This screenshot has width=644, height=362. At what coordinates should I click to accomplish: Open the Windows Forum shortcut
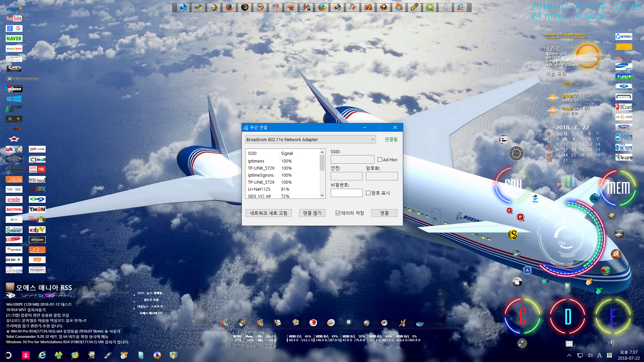[23, 79]
